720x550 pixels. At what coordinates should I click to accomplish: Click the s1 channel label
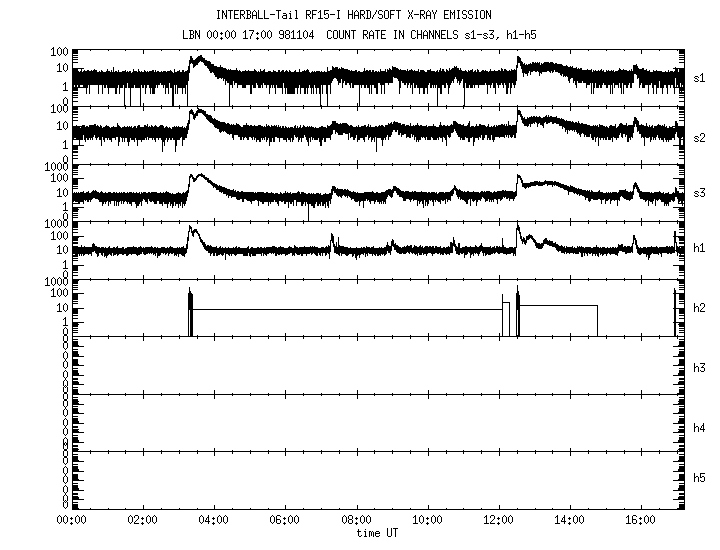(x=700, y=77)
